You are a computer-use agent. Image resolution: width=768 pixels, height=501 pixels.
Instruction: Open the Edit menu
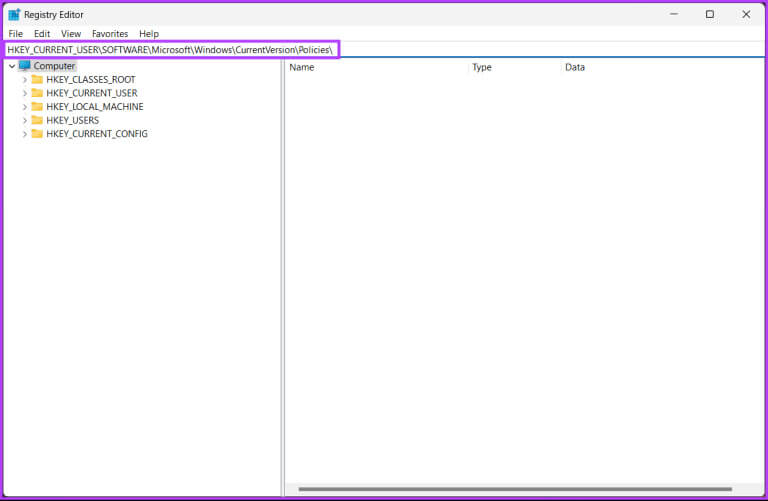(x=42, y=34)
